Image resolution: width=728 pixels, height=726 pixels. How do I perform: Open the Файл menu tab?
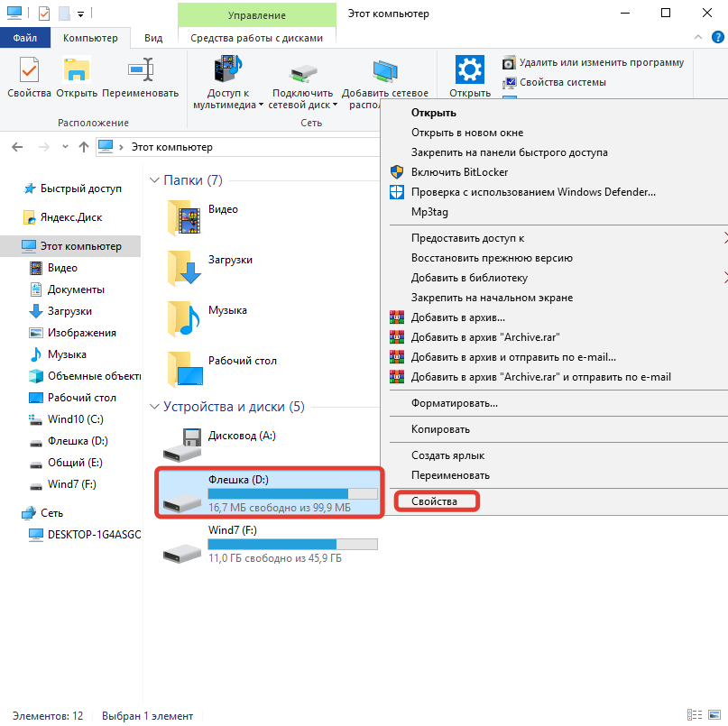click(x=25, y=38)
